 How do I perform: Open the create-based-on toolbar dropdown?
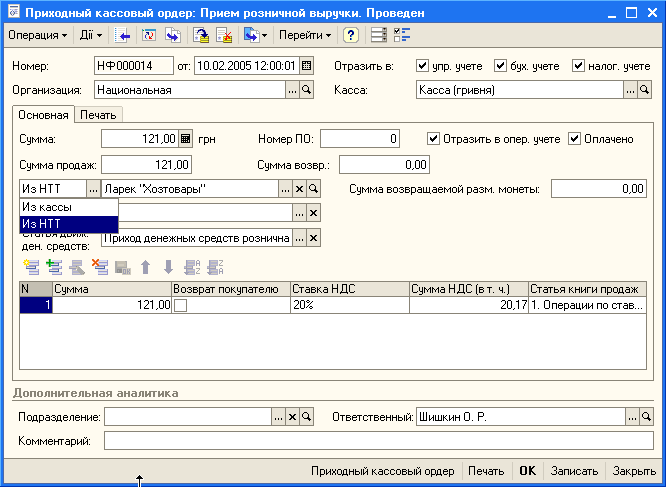[255, 35]
